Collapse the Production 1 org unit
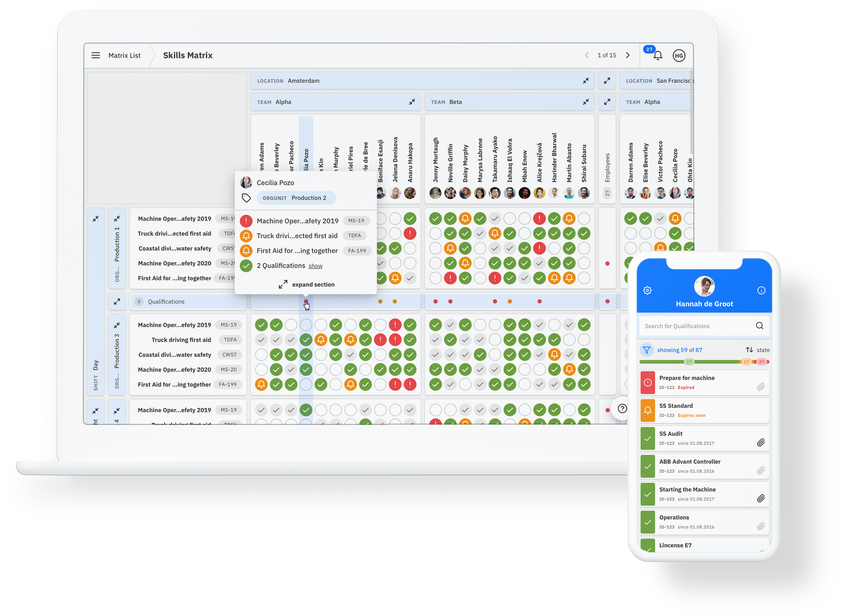The image size is (841, 616). 117,219
